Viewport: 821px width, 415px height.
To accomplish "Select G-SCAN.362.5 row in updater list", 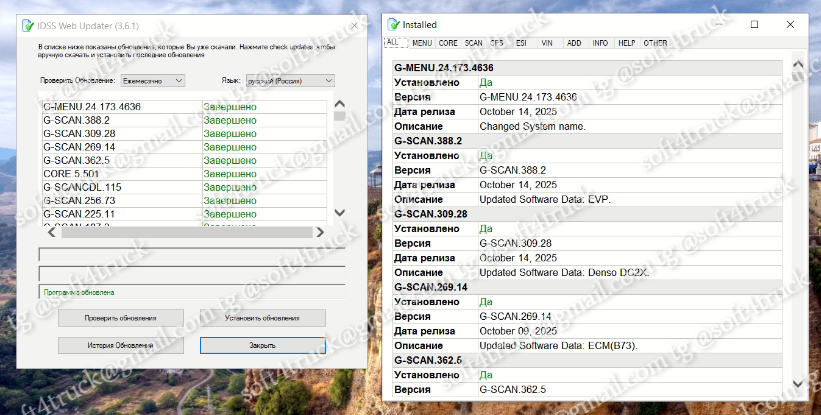I will 184,161.
